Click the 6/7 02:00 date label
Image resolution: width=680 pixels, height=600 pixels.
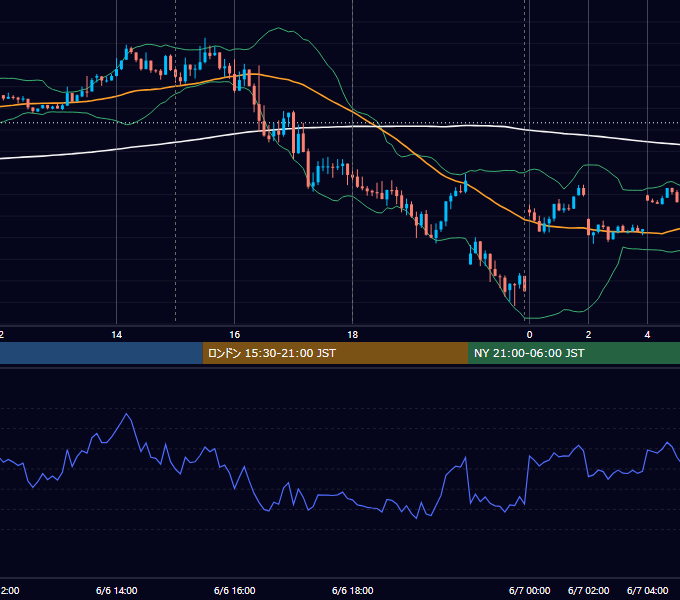(x=588, y=591)
